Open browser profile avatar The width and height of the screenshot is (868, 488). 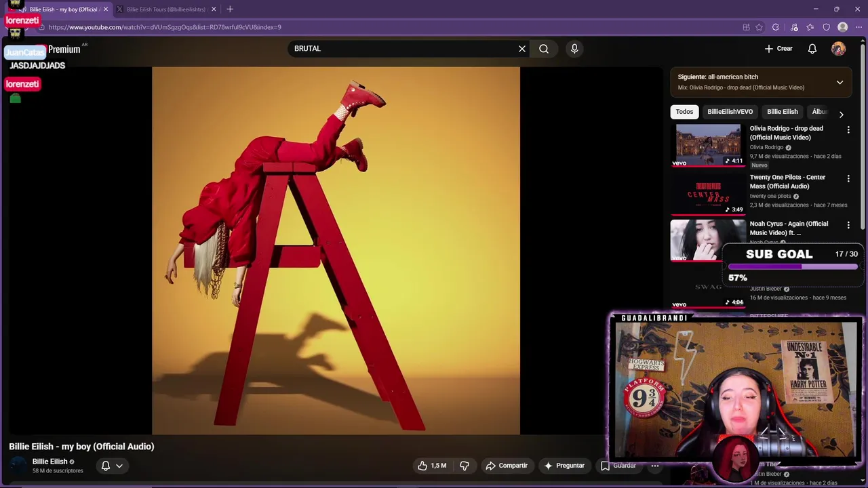[x=842, y=27]
